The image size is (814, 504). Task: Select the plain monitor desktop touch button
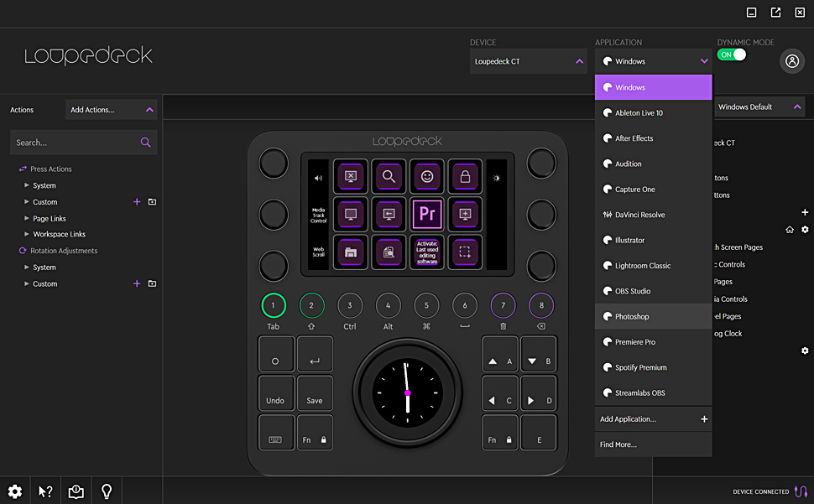351,214
